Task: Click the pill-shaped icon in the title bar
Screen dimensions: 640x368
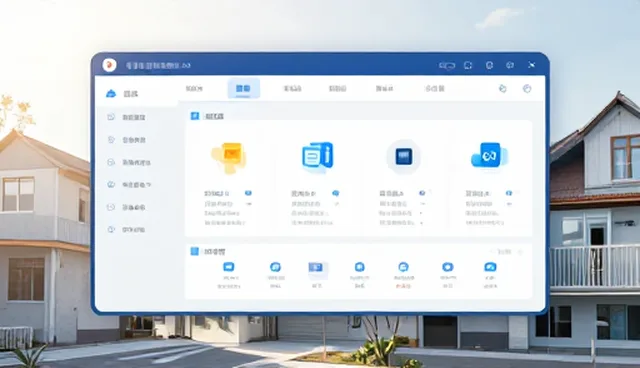Action: [x=447, y=65]
